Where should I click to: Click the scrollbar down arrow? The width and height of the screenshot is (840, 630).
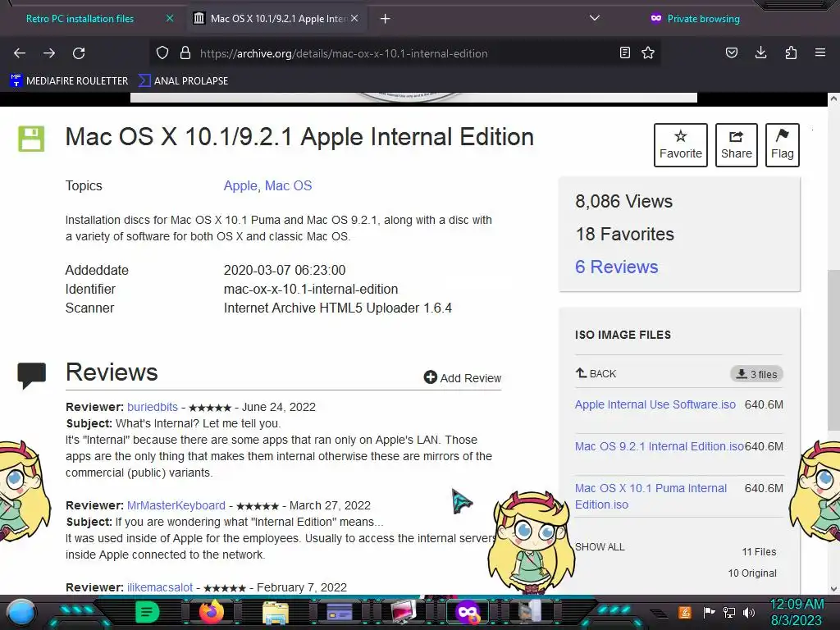click(x=833, y=589)
